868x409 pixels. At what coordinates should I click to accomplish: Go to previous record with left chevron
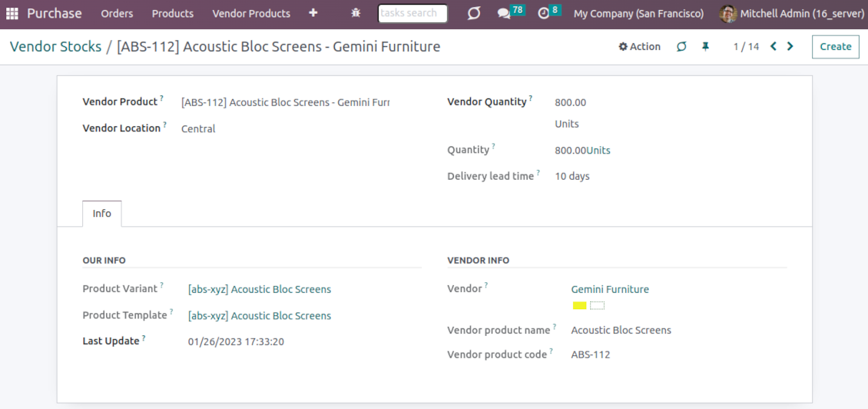coord(774,47)
